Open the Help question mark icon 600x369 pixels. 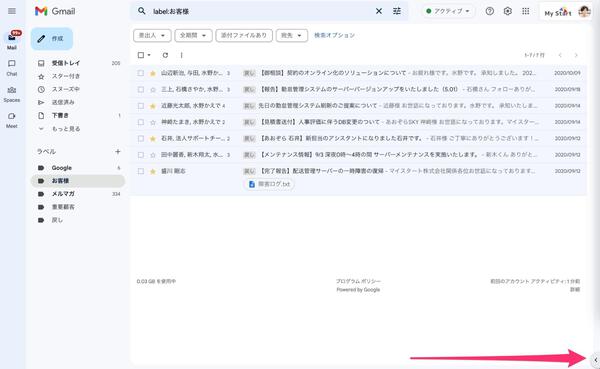tap(490, 11)
